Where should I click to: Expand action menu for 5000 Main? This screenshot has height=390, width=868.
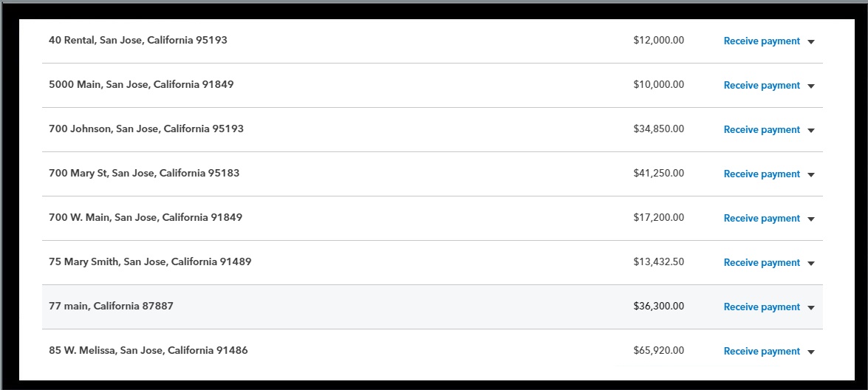[810, 86]
